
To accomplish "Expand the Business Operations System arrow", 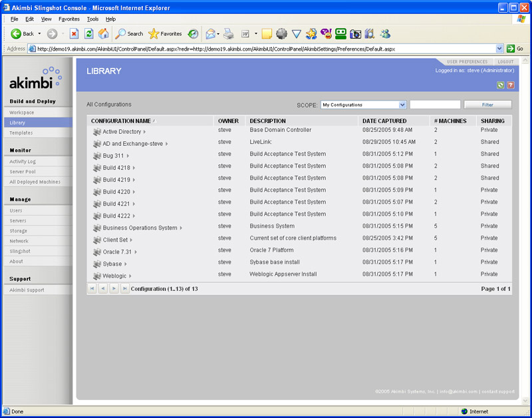I will (181, 228).
